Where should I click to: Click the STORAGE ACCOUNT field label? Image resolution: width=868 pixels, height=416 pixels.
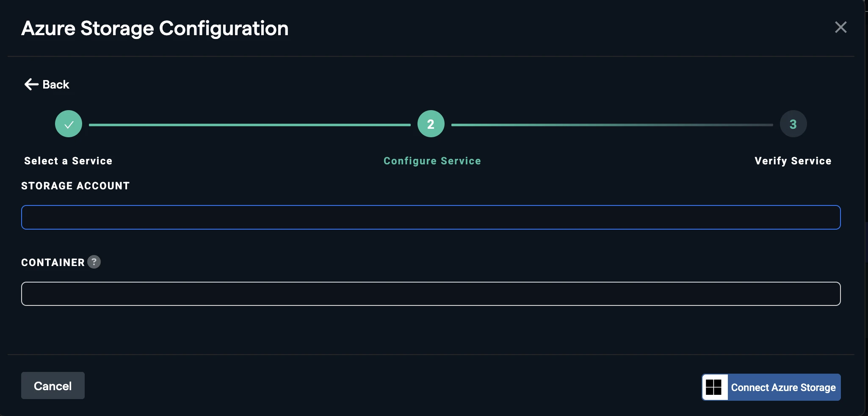75,186
